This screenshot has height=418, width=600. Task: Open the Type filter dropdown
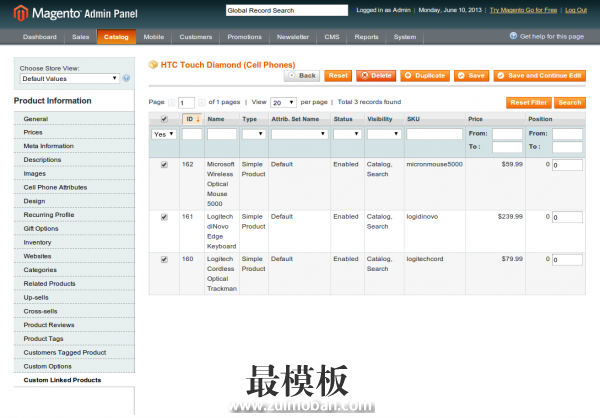point(254,134)
